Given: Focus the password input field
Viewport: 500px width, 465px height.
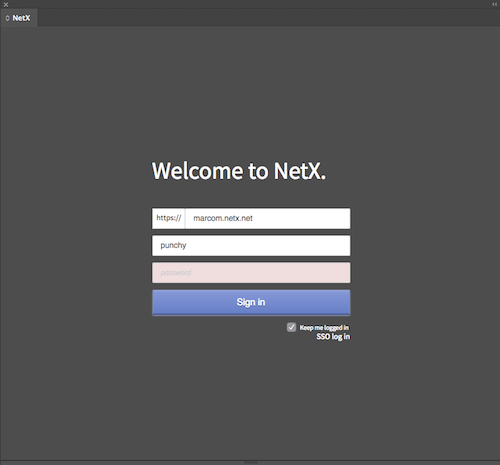Looking at the screenshot, I should point(251,273).
